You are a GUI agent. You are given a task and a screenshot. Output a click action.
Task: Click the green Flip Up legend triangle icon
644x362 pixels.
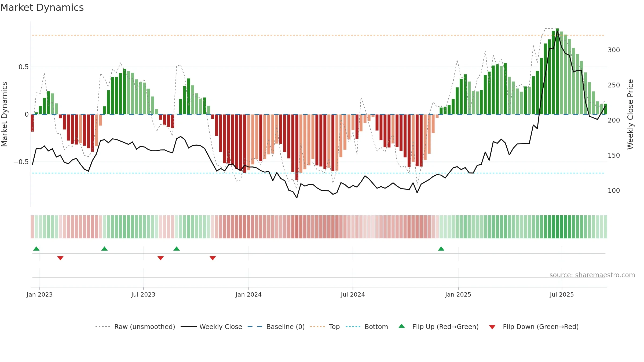click(402, 326)
